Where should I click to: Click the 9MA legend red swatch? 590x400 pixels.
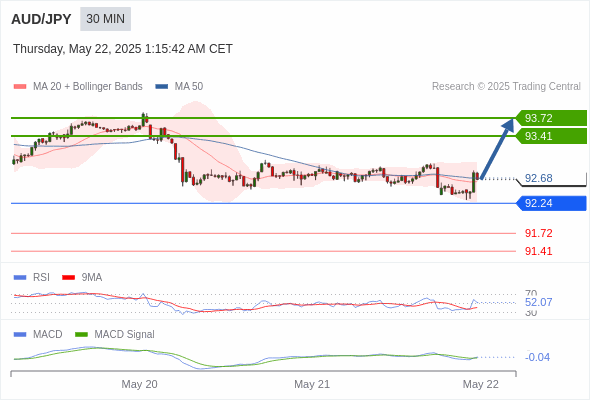click(x=68, y=278)
